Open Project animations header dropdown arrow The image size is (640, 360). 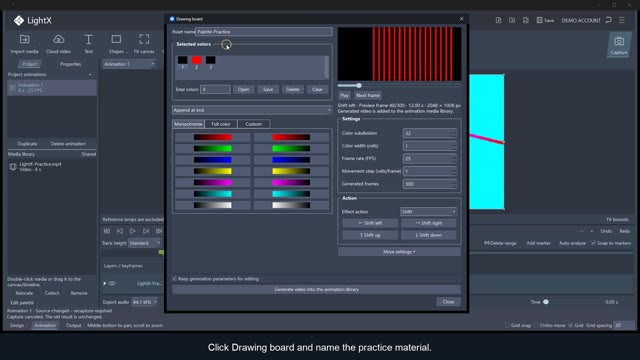(90, 75)
